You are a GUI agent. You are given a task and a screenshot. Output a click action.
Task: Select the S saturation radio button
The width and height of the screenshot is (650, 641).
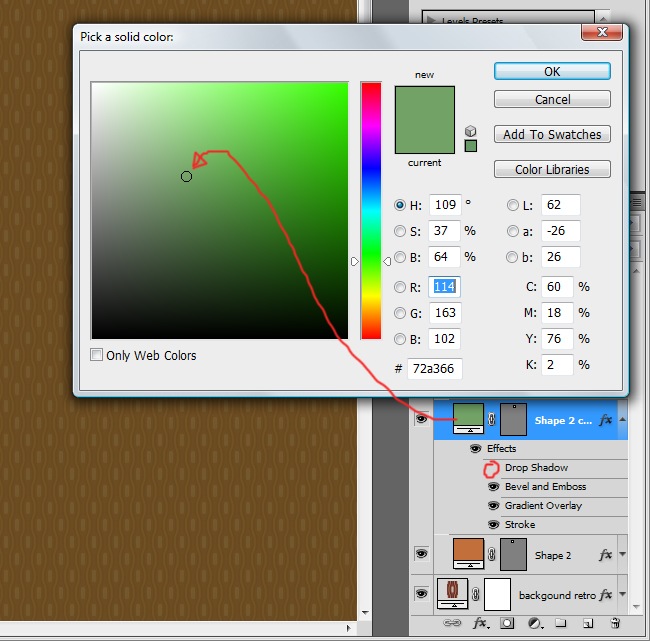[x=400, y=231]
